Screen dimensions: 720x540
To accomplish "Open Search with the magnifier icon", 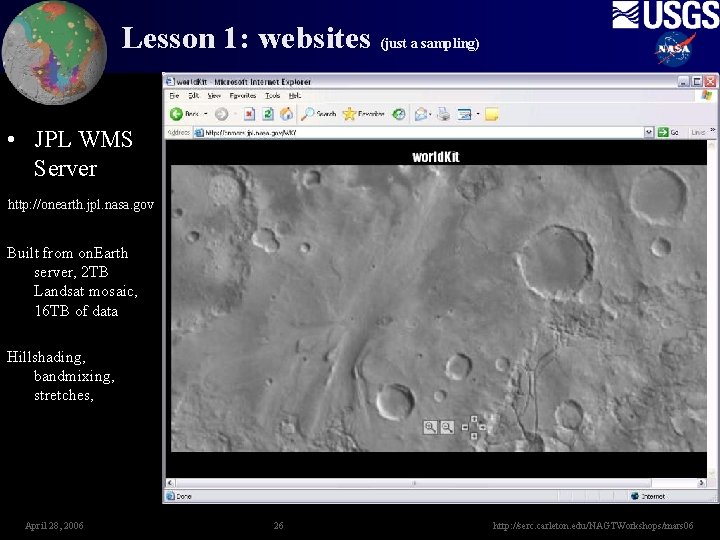I will 318,113.
